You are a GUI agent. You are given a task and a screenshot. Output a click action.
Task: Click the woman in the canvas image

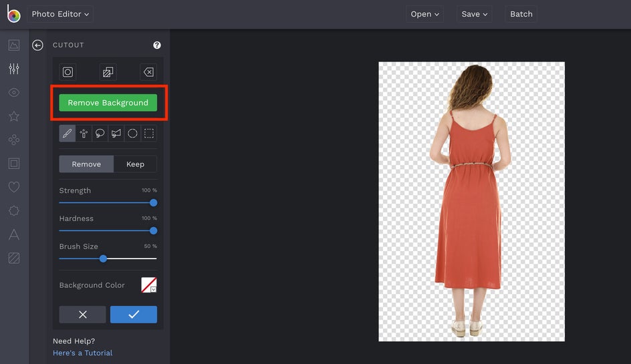(x=470, y=201)
